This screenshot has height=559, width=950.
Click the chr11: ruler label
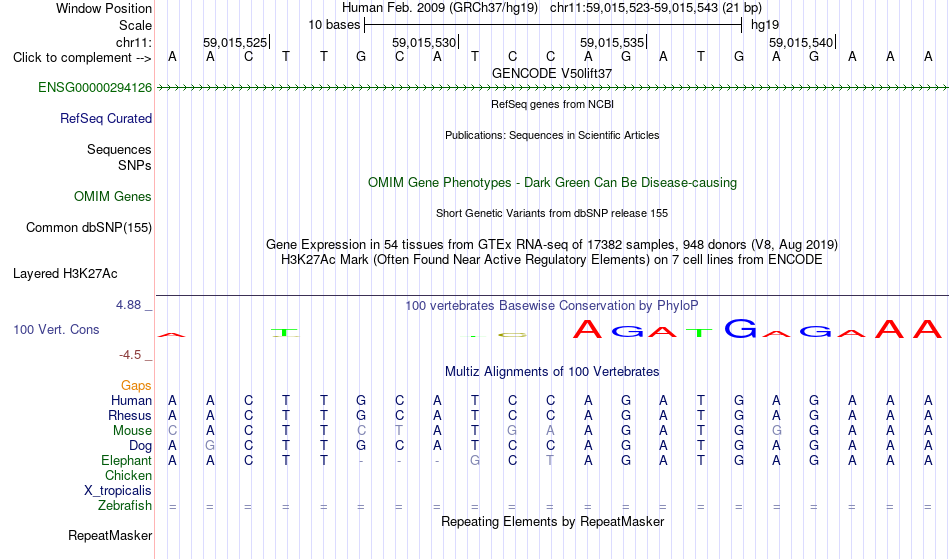point(133,42)
